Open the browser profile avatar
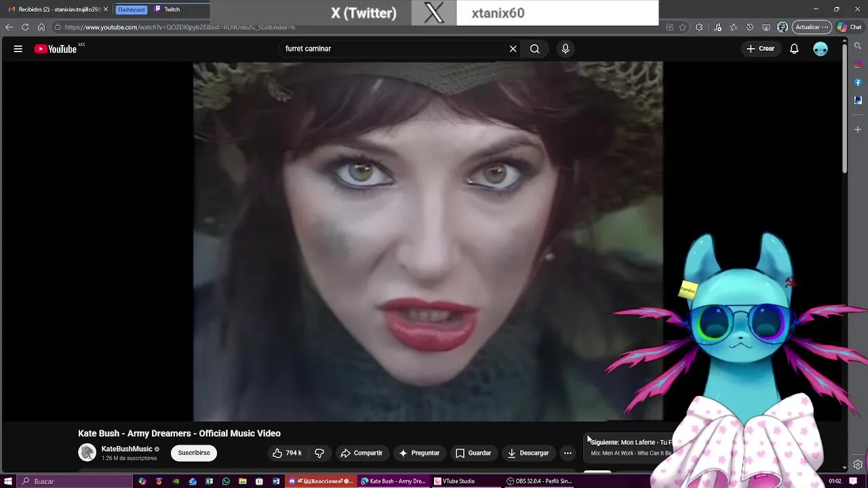 point(783,27)
